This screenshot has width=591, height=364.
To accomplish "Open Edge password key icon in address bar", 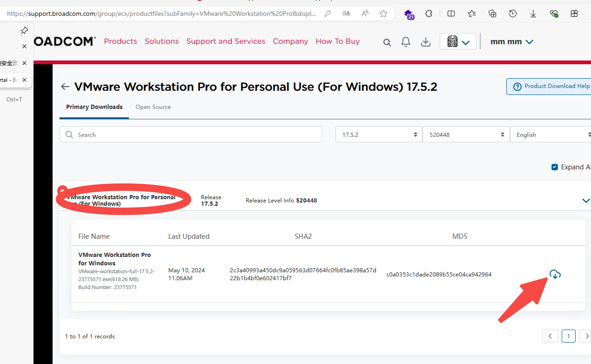I will [x=327, y=13].
